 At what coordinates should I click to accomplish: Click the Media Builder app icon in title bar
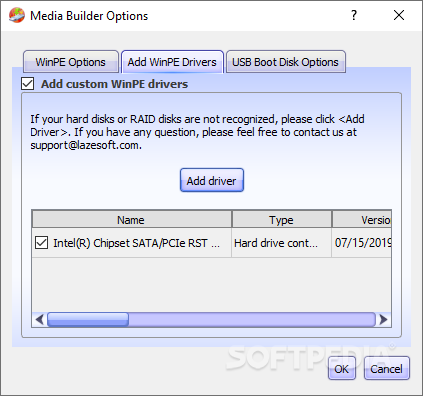coord(17,15)
